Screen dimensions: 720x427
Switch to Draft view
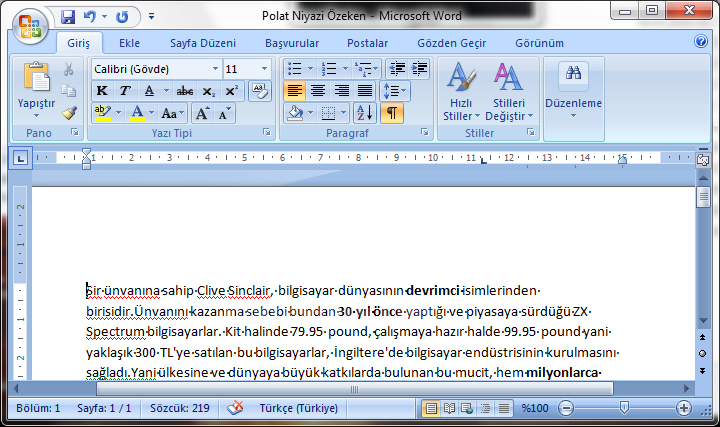point(504,408)
